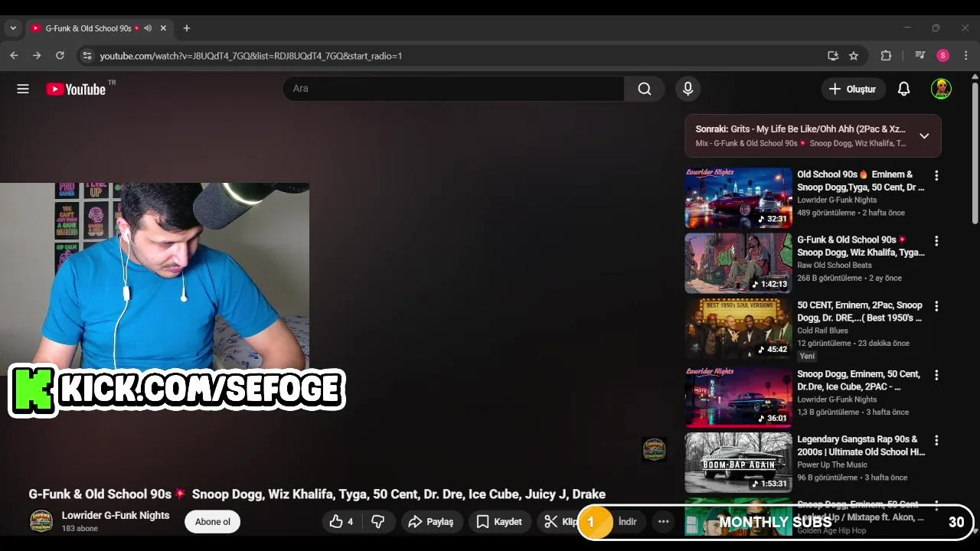Viewport: 980px width, 551px height.
Task: Go back in browser history
Action: 14,56
